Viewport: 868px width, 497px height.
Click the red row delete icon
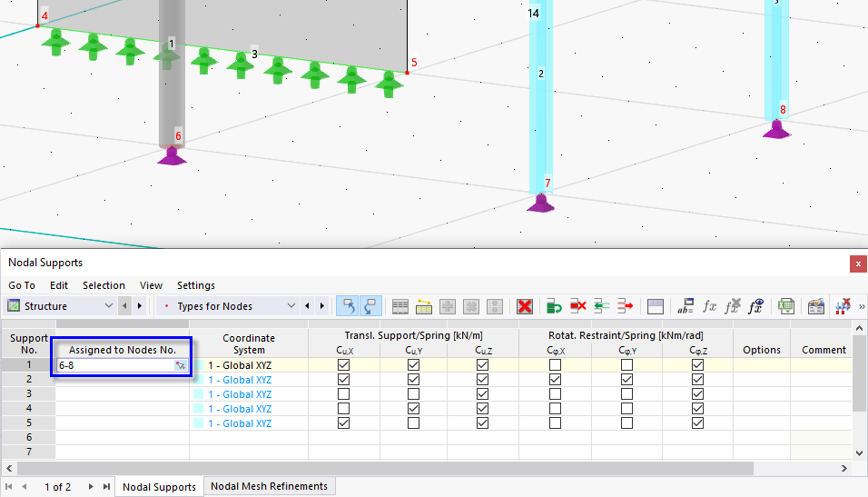[x=577, y=306]
